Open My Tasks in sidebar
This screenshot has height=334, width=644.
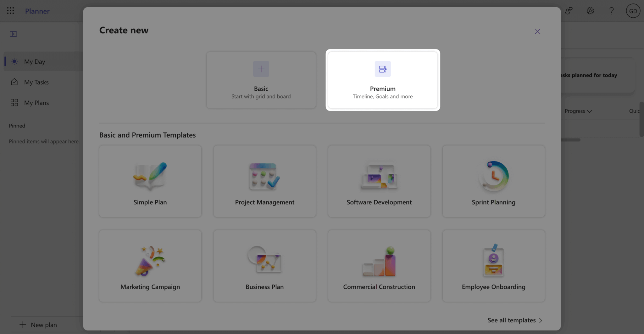(x=36, y=82)
